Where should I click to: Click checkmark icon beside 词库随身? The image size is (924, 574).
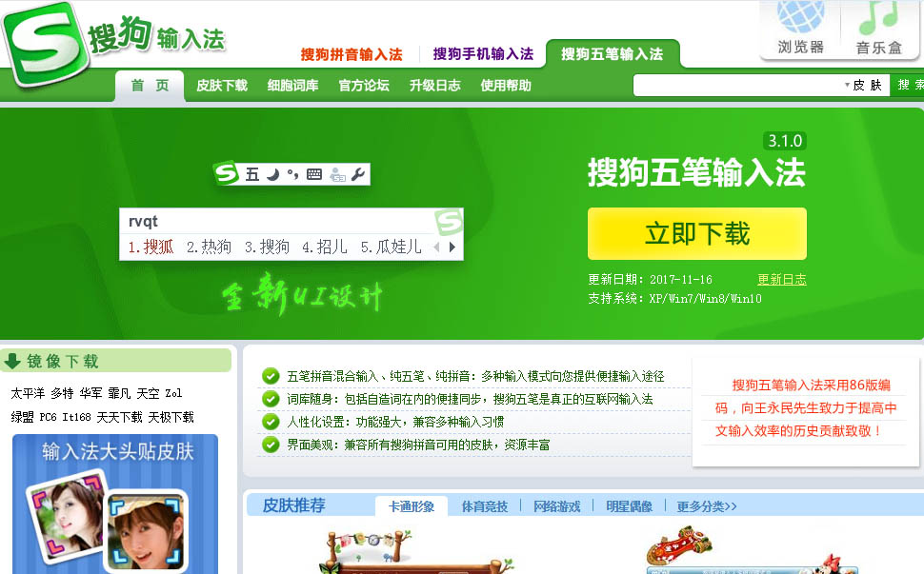coord(271,399)
